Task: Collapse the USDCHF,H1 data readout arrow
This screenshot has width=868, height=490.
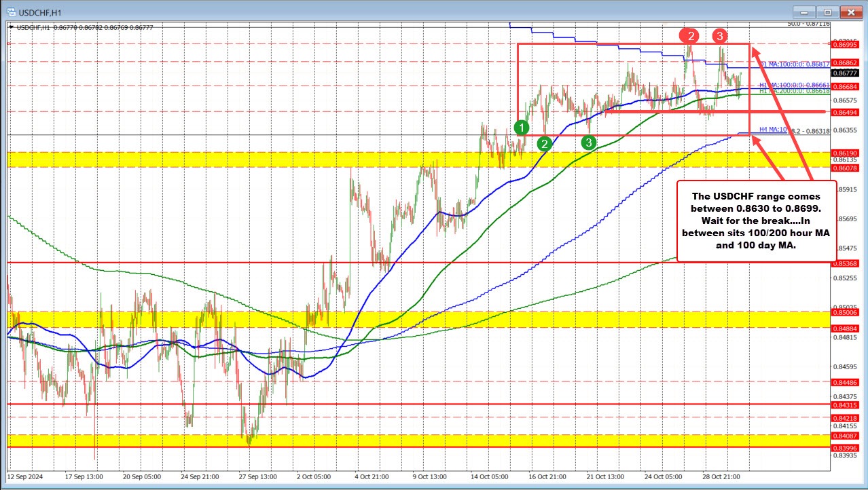Action: [x=11, y=27]
